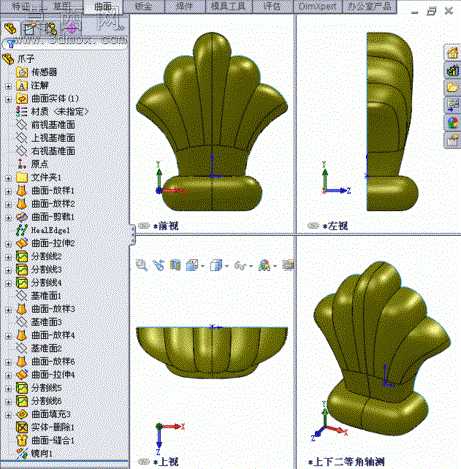Switch to the DimXpert tab

coord(317,6)
